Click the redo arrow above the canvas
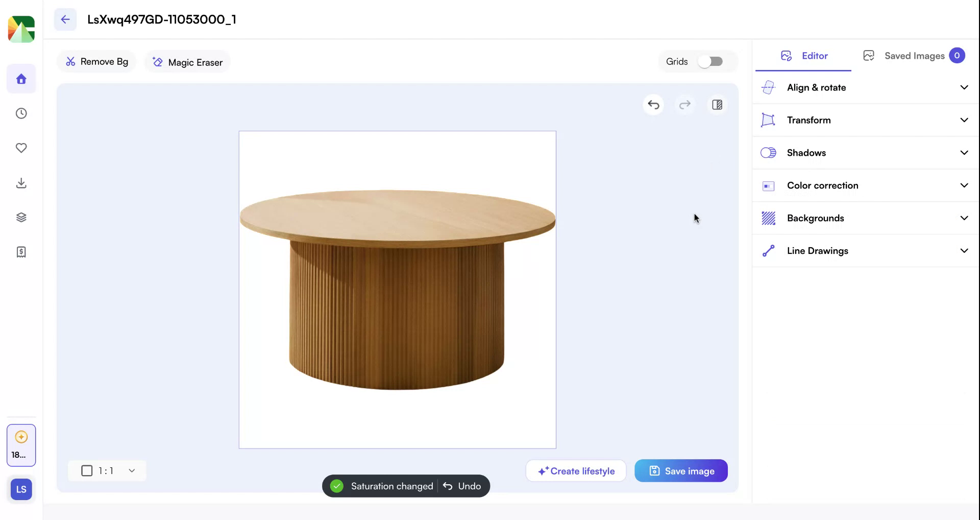Screen dimensions: 980x520 685,105
